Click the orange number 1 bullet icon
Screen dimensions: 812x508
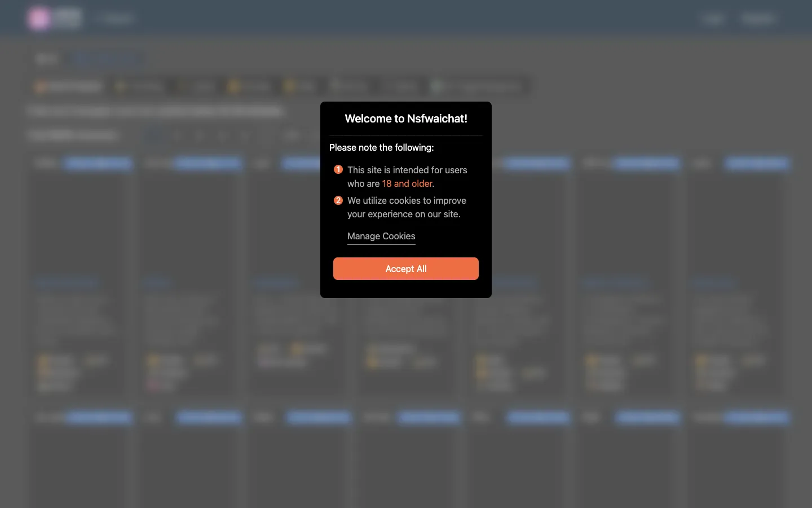(x=338, y=169)
